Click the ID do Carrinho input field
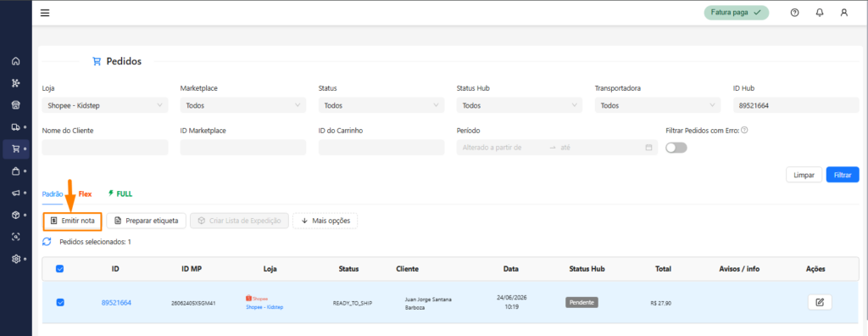Image resolution: width=868 pixels, height=336 pixels. (x=381, y=148)
